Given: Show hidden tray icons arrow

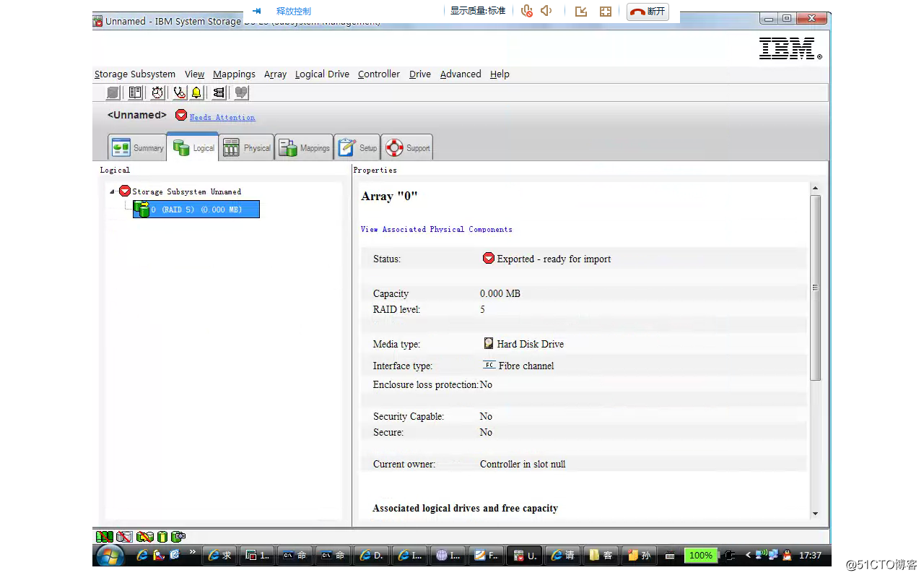Looking at the screenshot, I should tap(749, 555).
